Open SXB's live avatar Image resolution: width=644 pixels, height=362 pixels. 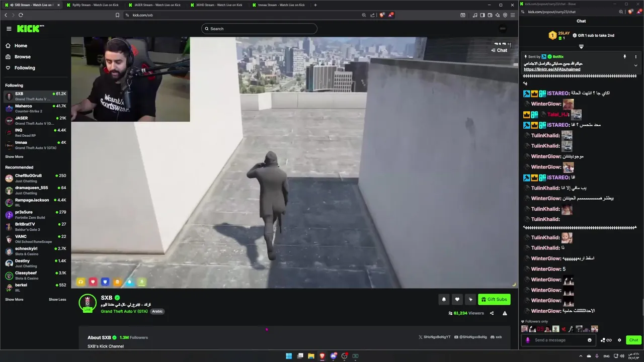(88, 303)
